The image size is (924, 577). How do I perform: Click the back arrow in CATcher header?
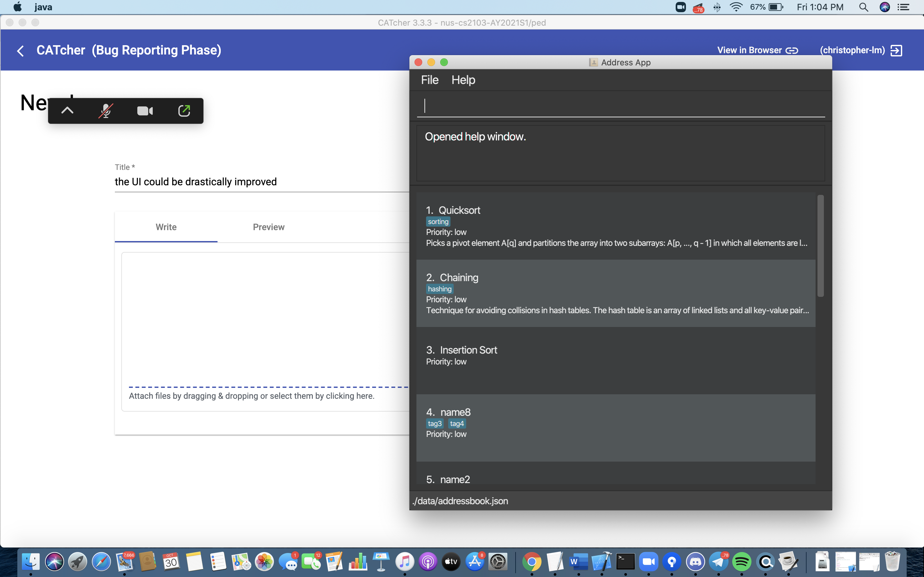[21, 50]
